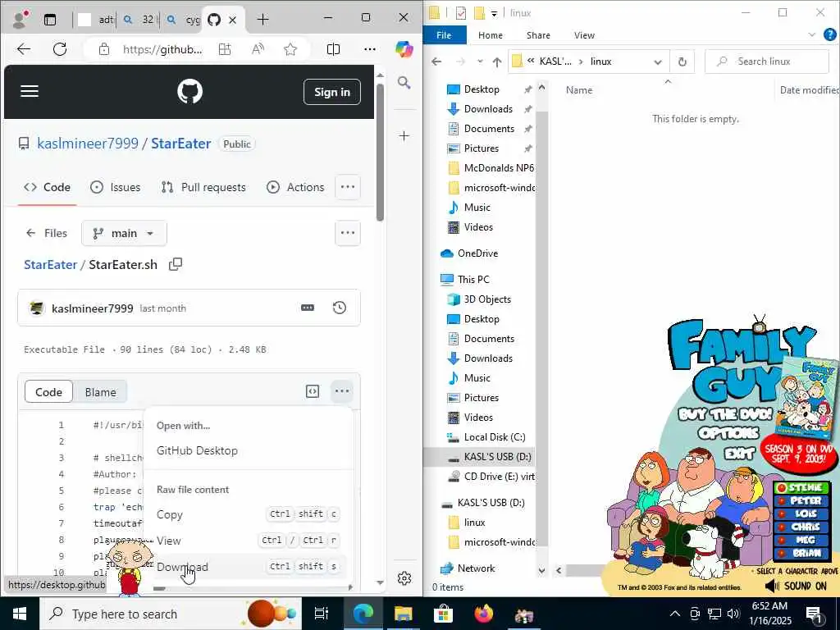Open Edge split screen icon
Screen dimensions: 840x630
point(333,49)
